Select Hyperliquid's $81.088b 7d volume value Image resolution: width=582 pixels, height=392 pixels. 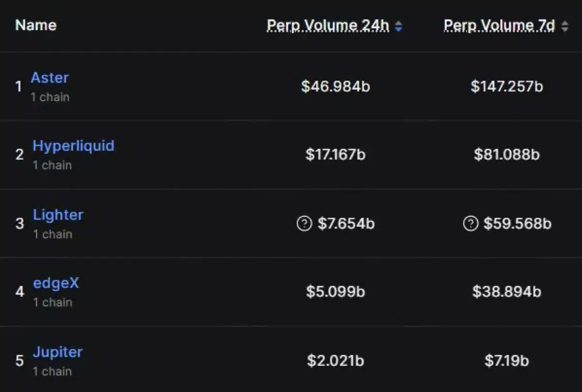coord(507,155)
